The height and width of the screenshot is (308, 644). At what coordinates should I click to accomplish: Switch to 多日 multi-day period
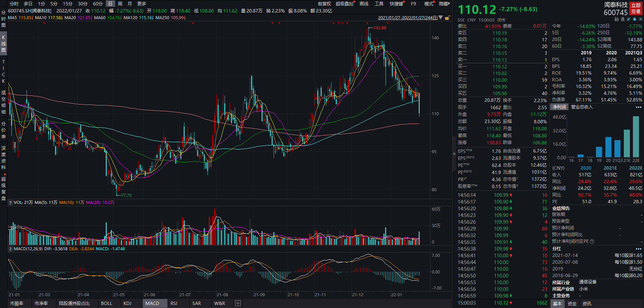coord(28,4)
